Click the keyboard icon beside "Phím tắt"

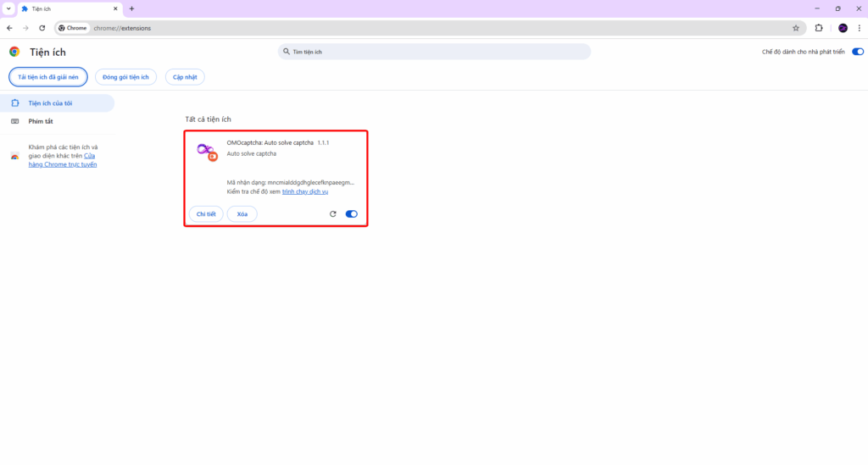click(15, 121)
